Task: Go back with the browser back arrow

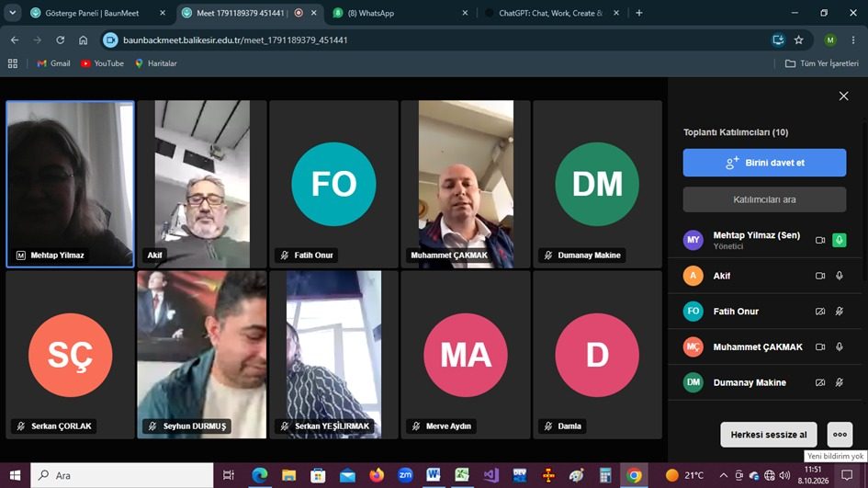Action: (15, 40)
